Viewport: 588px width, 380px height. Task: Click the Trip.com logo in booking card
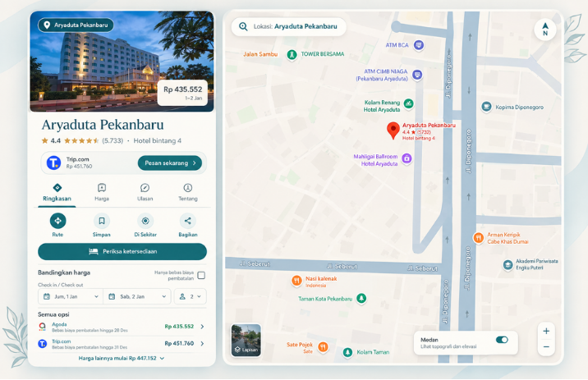(x=53, y=163)
